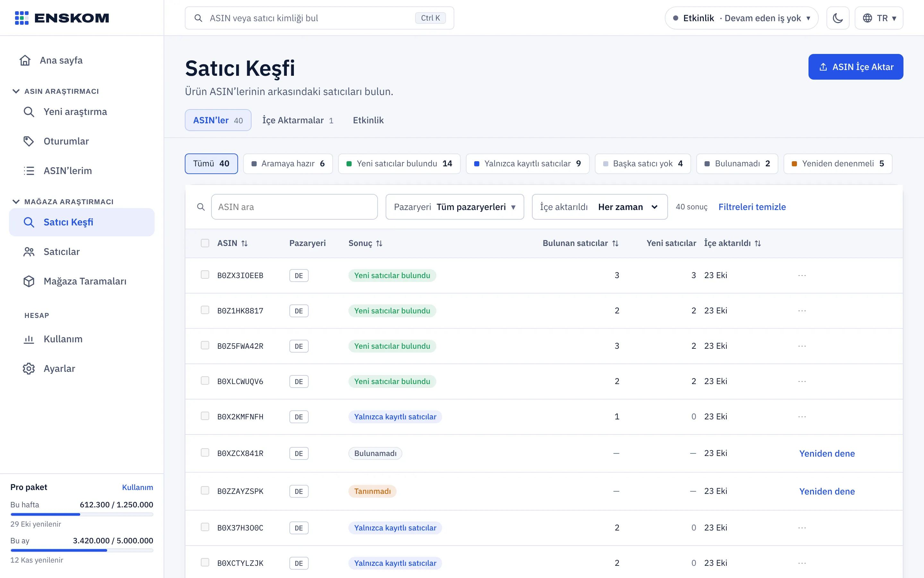Check the B0Z5FWA42R row checkbox
The width and height of the screenshot is (924, 578).
click(205, 345)
